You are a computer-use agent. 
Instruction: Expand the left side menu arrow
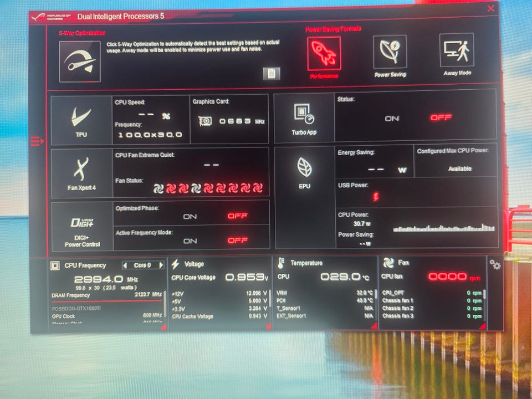37,141
